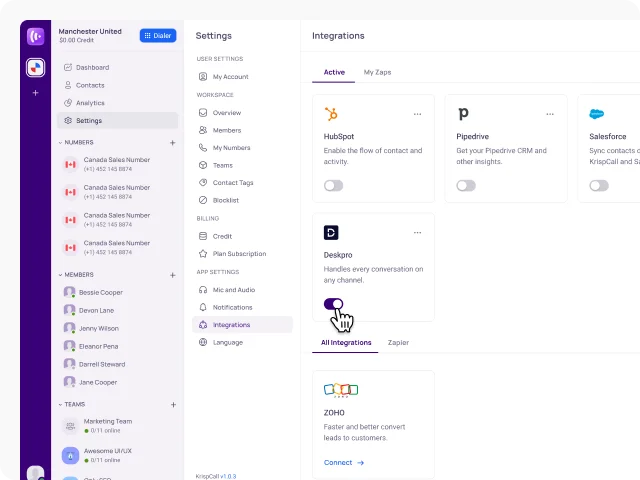Open Members settings
The image size is (640, 480).
[220, 130]
